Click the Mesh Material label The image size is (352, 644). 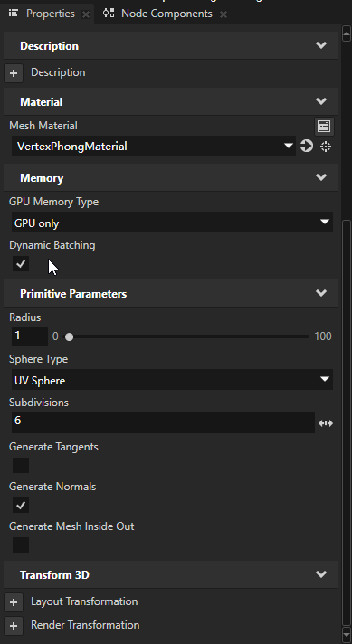[x=43, y=126]
